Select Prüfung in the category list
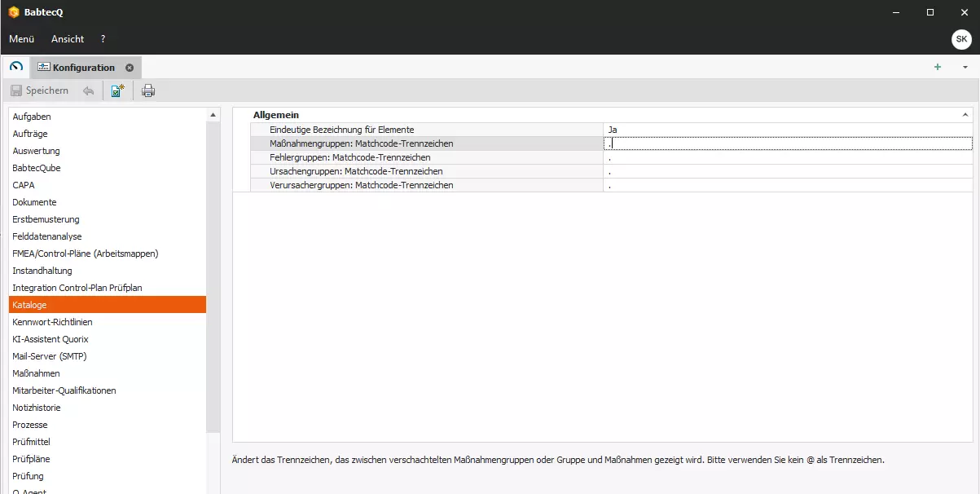Image resolution: width=980 pixels, height=494 pixels. (x=108, y=476)
